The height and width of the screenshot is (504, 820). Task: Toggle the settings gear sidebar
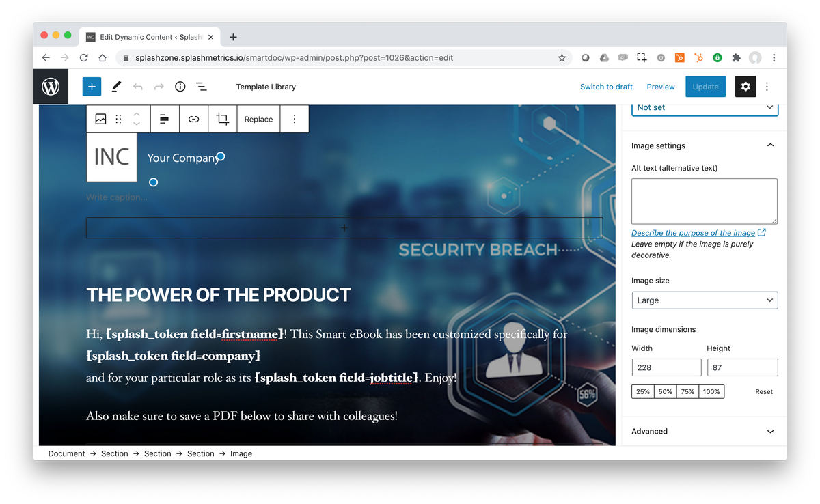point(746,87)
